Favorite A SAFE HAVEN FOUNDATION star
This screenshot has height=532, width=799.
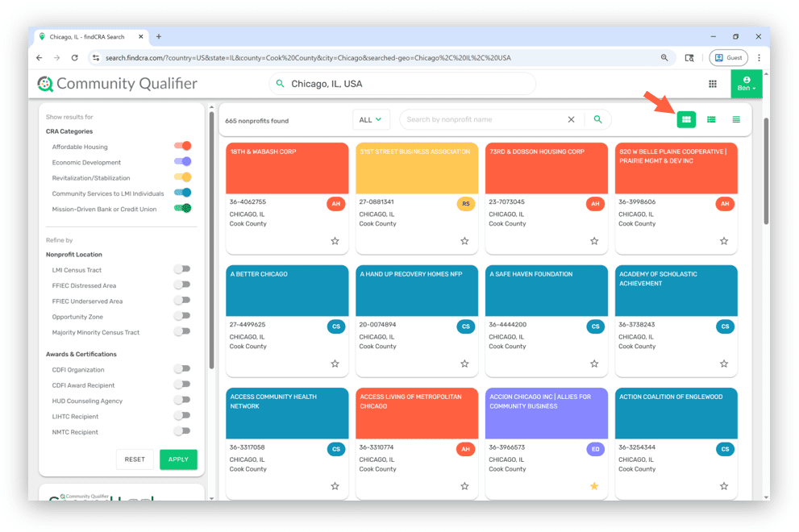[594, 364]
